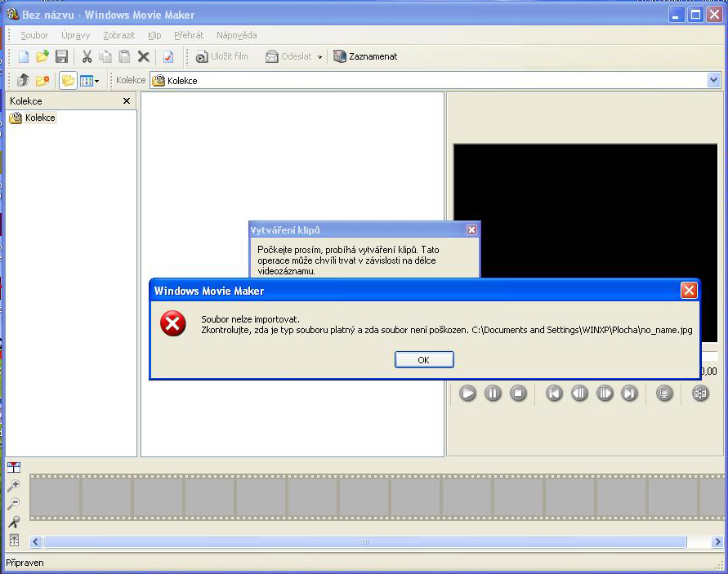Click the Zoom Out magnifier icon

[x=14, y=504]
